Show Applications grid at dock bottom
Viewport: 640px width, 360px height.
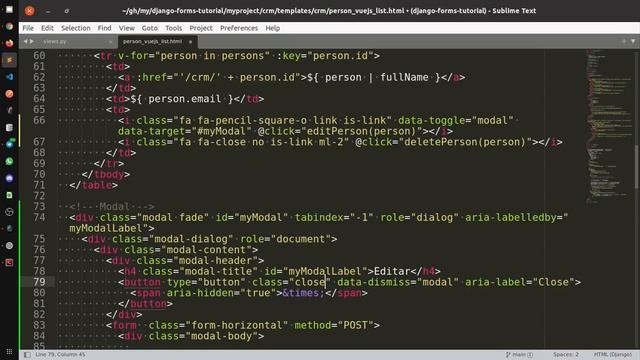9,351
